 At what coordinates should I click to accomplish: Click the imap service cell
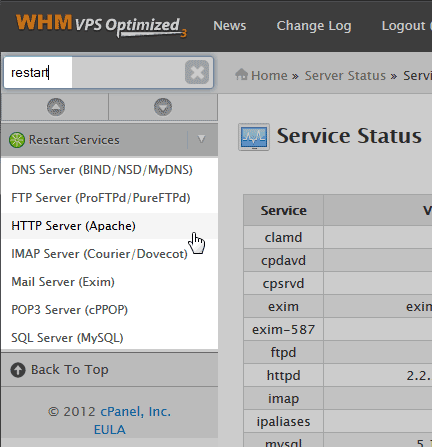pos(283,398)
